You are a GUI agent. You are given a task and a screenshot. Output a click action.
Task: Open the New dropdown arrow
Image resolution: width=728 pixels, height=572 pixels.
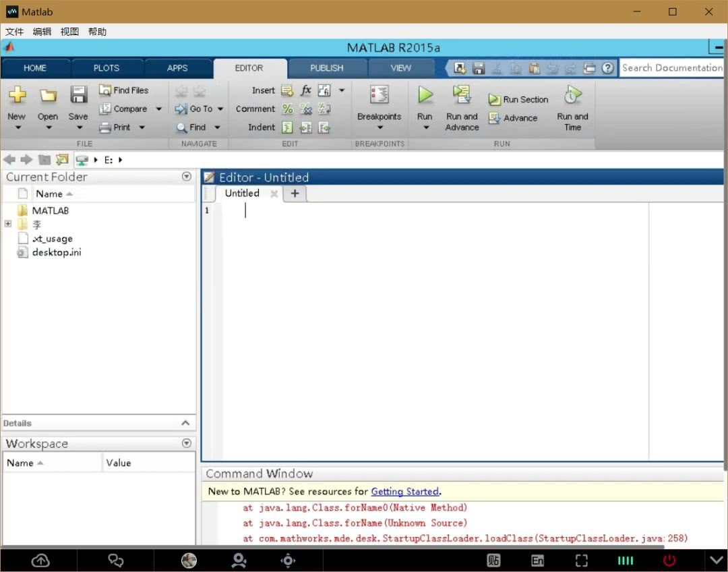pos(18,127)
